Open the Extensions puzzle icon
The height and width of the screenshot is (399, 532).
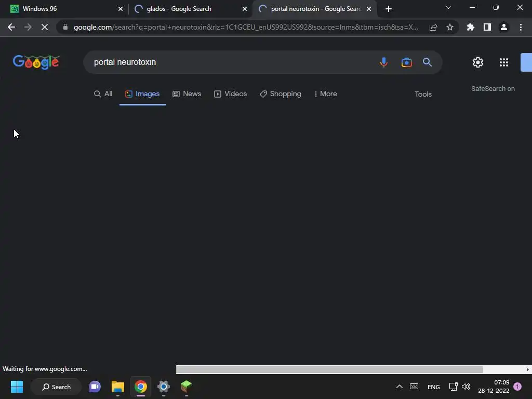[471, 27]
